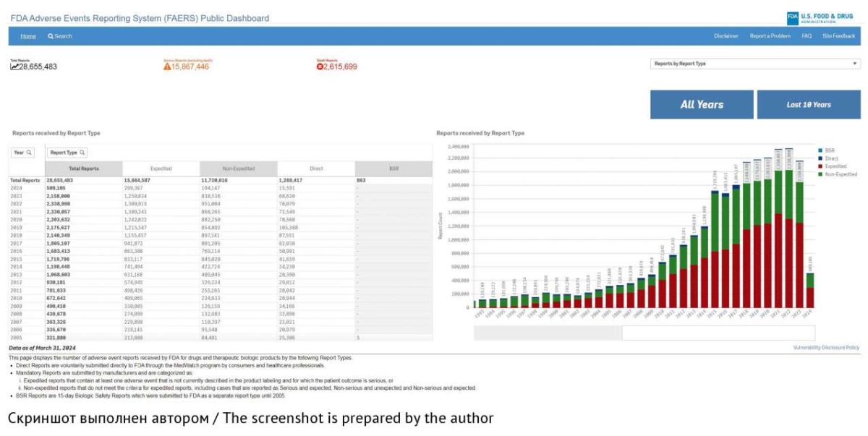Click the cell value 11,720,616

214,180
